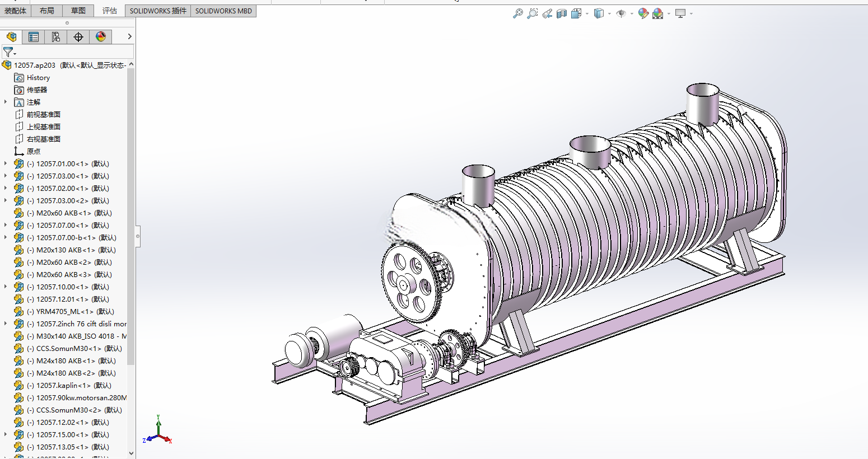Expand component 12057.03.00<1>
This screenshot has height=459, width=868.
click(x=6, y=176)
